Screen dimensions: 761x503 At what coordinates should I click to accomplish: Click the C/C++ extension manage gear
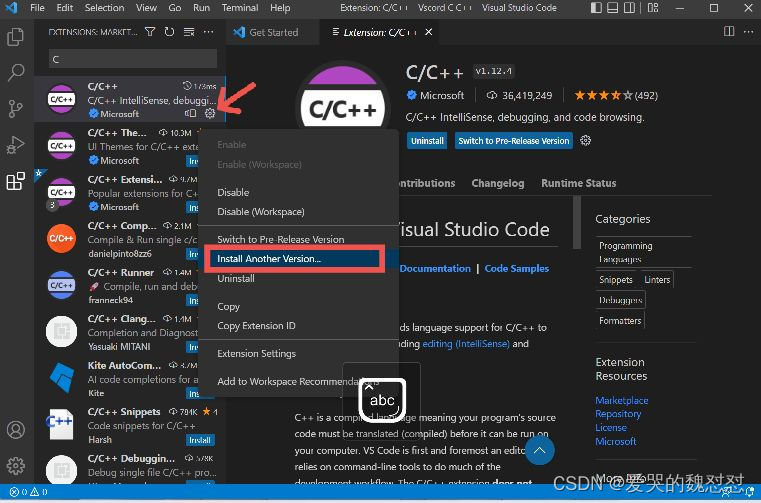pos(210,113)
